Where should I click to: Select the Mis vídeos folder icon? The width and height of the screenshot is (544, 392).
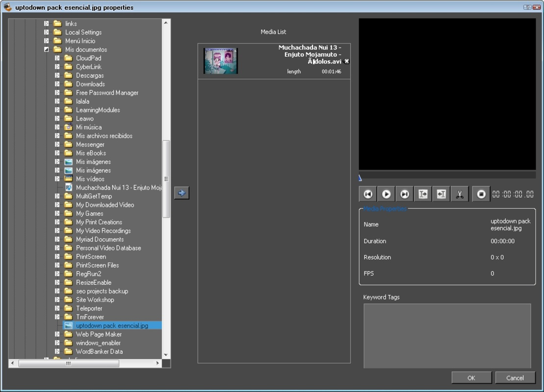(69, 179)
